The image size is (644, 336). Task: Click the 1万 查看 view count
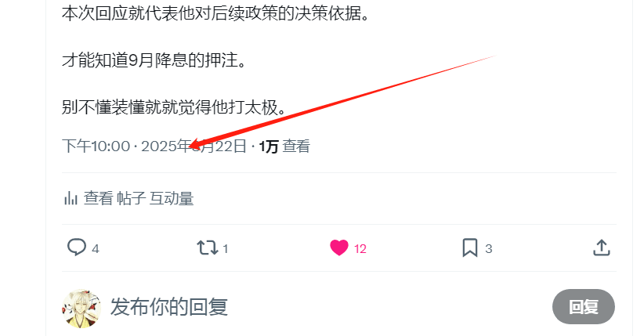click(284, 146)
